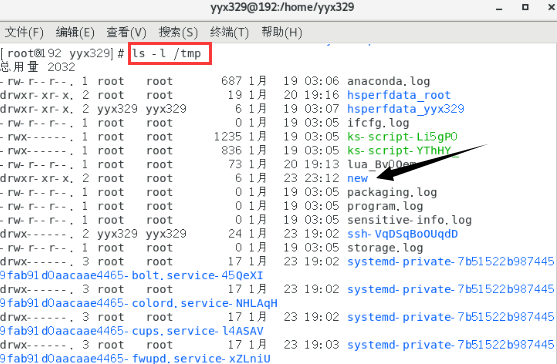Click permissions drwx------. of the ssh-VqDSqBoOUqdD row

click(37, 234)
